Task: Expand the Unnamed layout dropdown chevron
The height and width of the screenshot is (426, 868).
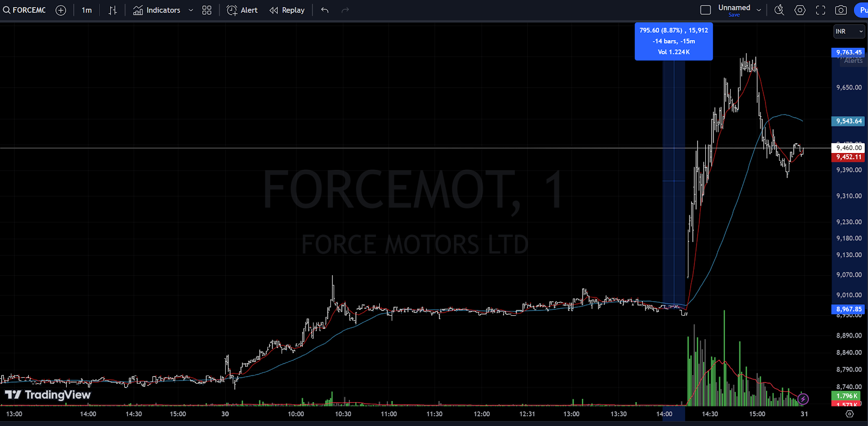Action: 758,10
